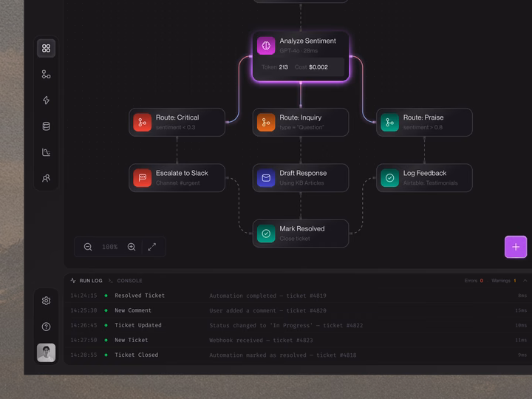Select the Route: Inquiry node title
The width and height of the screenshot is (532, 399).
pyautogui.click(x=300, y=117)
